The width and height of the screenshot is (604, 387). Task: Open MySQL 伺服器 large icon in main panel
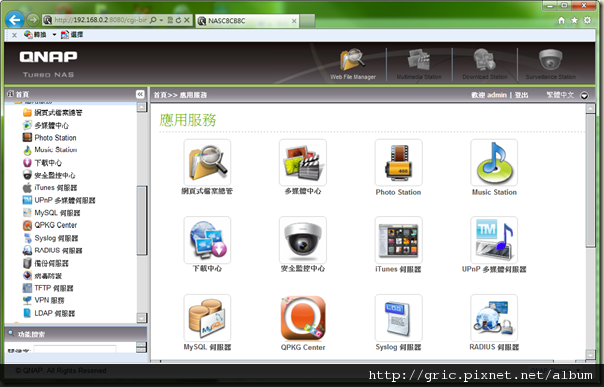(207, 318)
